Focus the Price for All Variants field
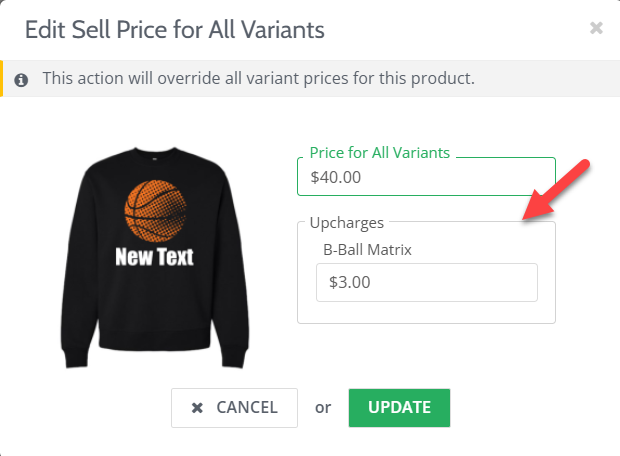Image resolution: width=620 pixels, height=456 pixels. click(426, 178)
